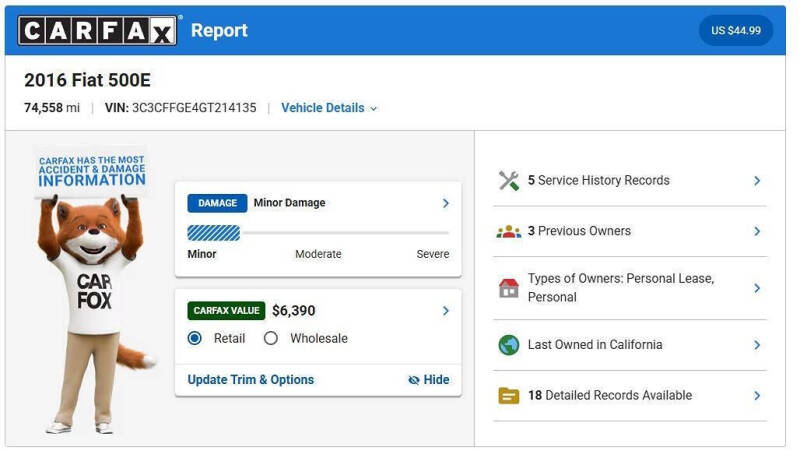This screenshot has width=800, height=451.
Task: Click the 74,558 mi mileage text
Action: (52, 108)
